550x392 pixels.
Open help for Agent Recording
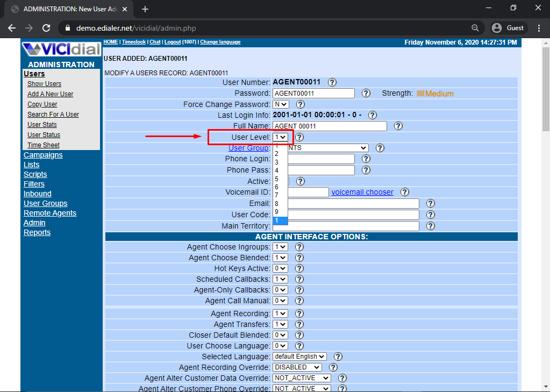coord(299,313)
